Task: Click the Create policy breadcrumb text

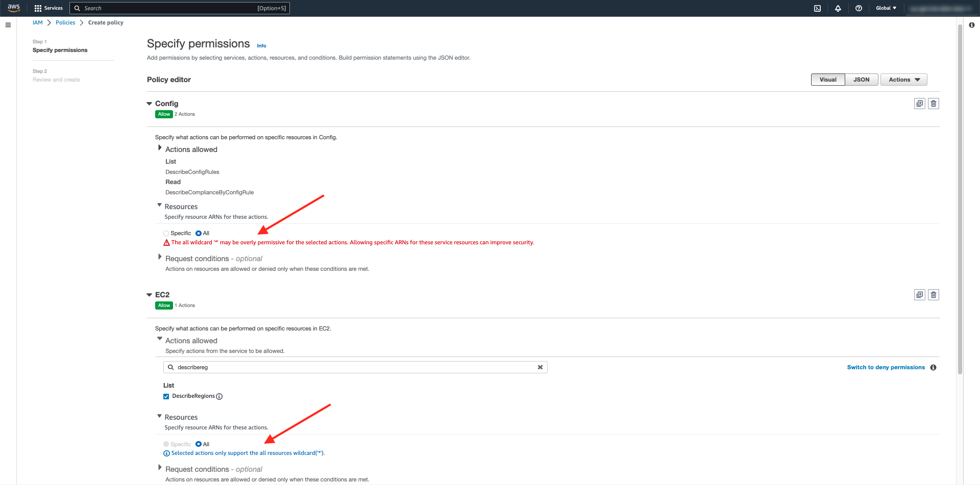Action: [x=106, y=22]
